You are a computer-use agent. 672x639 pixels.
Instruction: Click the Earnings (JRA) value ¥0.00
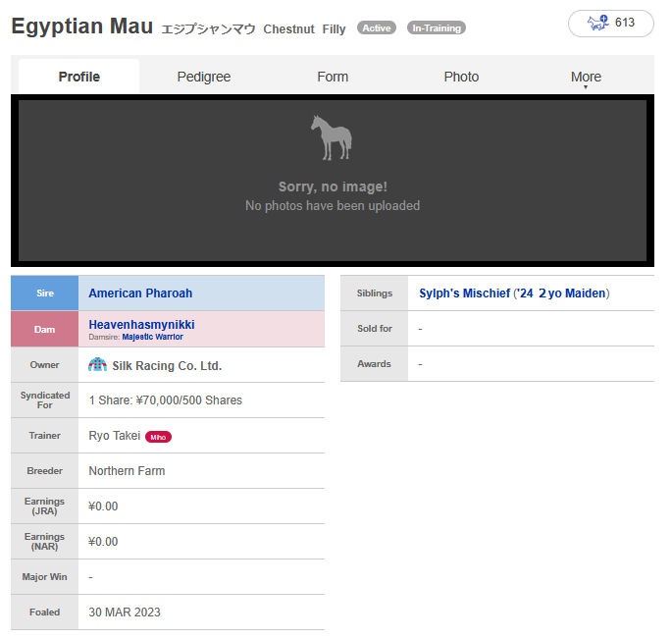click(103, 506)
